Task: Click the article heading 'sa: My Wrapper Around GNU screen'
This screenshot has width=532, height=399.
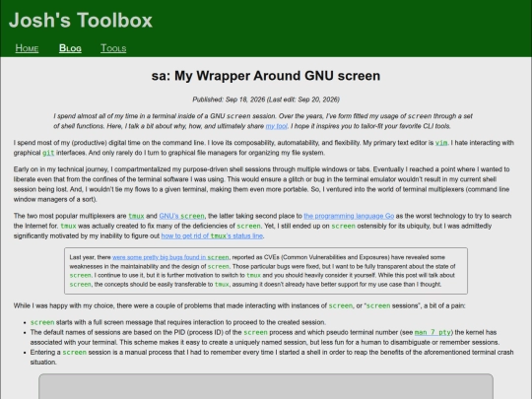Action: click(266, 76)
